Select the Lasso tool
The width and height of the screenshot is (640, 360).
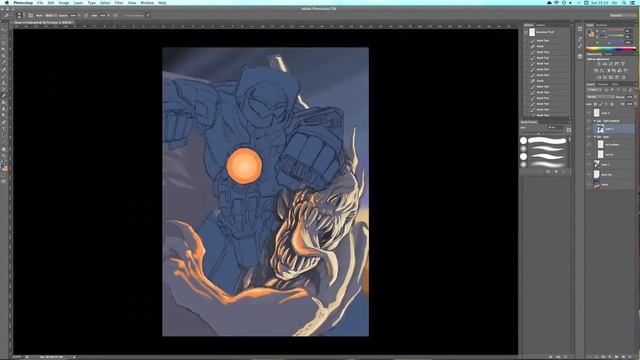(x=4, y=43)
